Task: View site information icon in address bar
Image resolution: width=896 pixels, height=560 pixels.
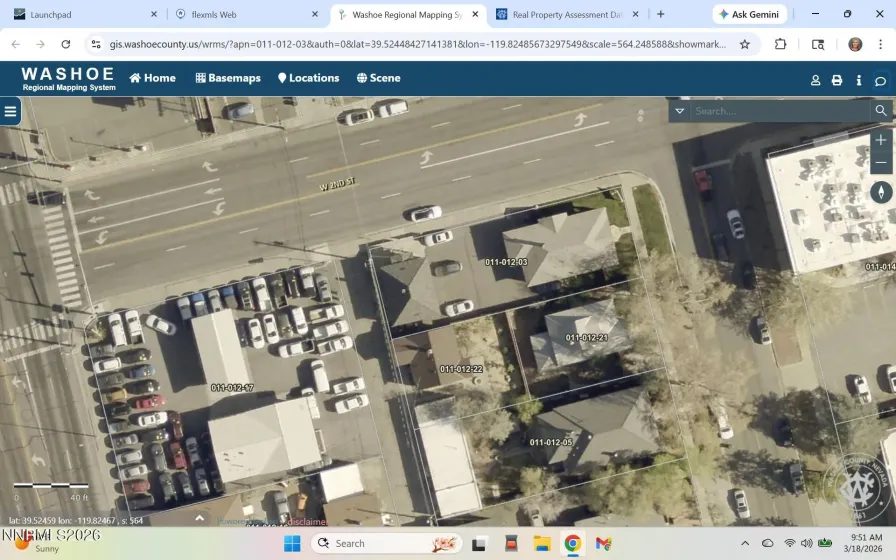Action: tap(96, 44)
